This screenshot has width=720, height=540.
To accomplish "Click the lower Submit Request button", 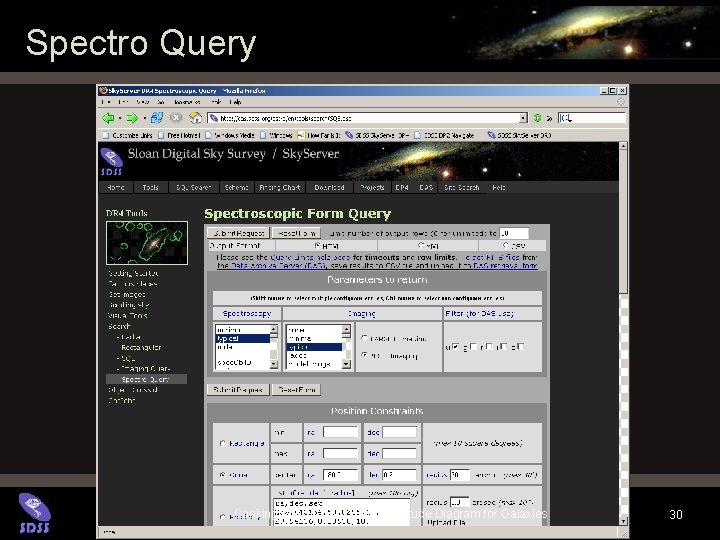I will pos(238,389).
